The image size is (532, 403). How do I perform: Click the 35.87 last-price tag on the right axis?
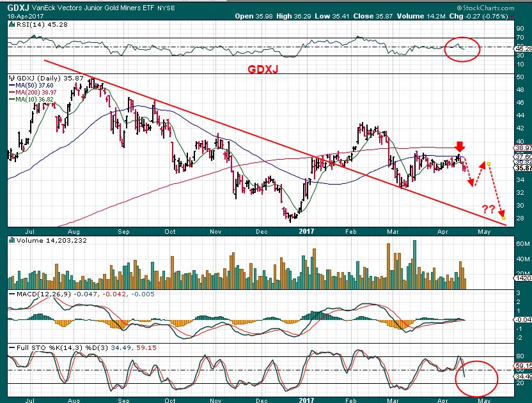524,168
